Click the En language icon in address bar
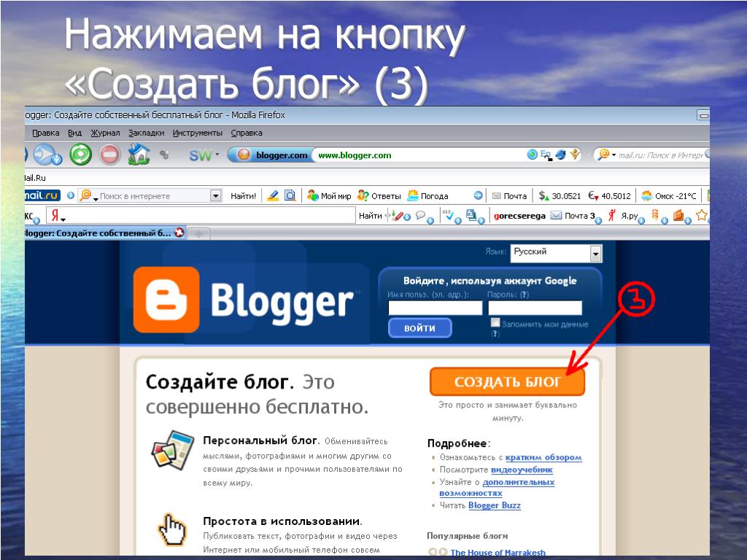The height and width of the screenshot is (560, 747). click(x=546, y=155)
